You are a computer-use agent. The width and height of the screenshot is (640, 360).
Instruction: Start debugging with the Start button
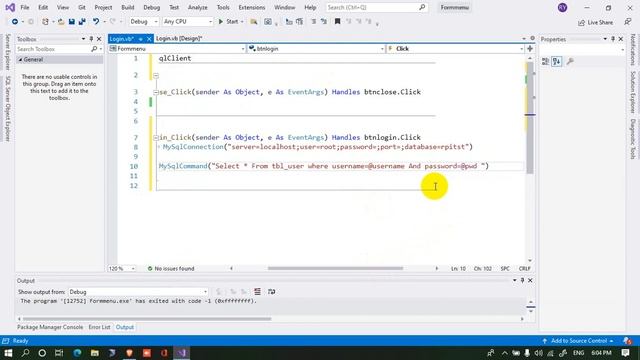(228, 22)
